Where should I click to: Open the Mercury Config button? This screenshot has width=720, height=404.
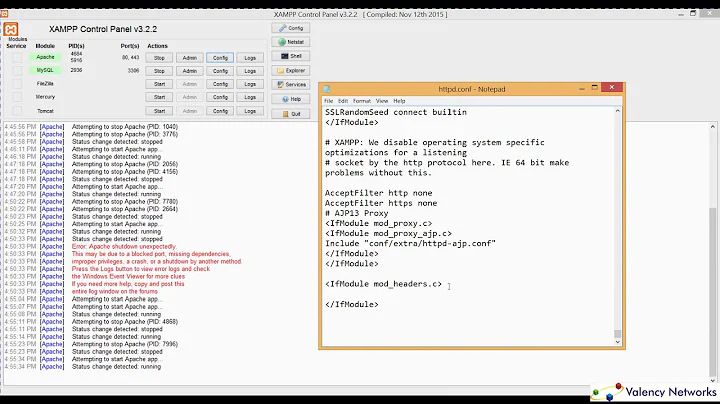(220, 97)
